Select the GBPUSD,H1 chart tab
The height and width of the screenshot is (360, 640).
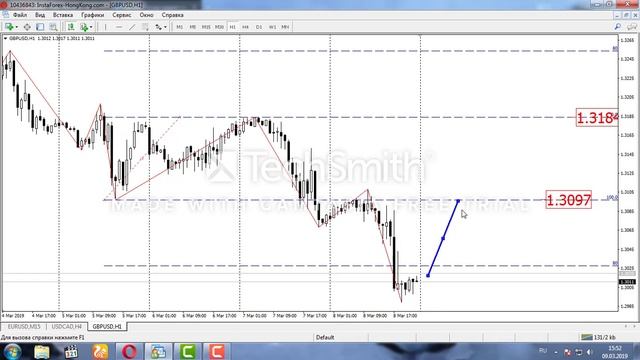click(x=107, y=327)
